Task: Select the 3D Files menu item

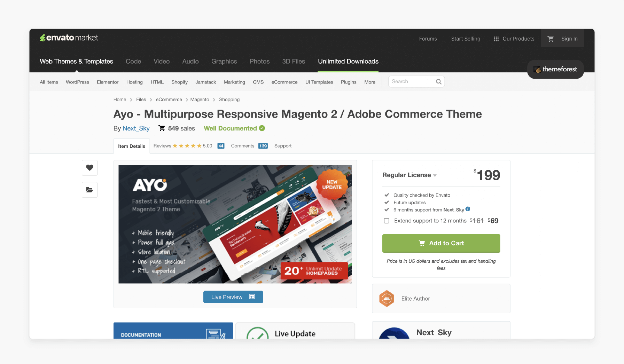Action: [x=294, y=62]
